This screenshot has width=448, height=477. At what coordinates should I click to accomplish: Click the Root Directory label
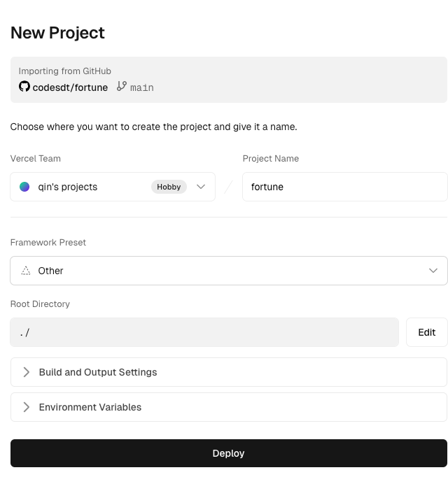pos(40,304)
